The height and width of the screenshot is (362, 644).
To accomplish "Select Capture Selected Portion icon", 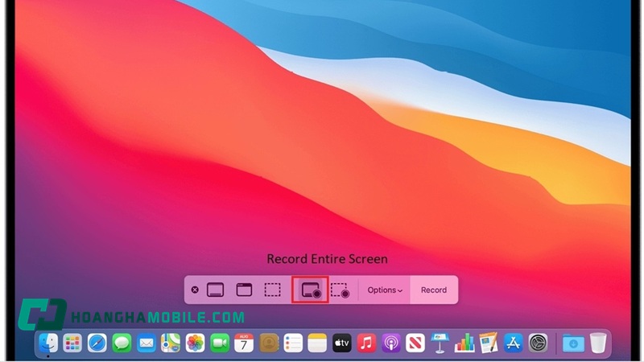I will pos(273,290).
